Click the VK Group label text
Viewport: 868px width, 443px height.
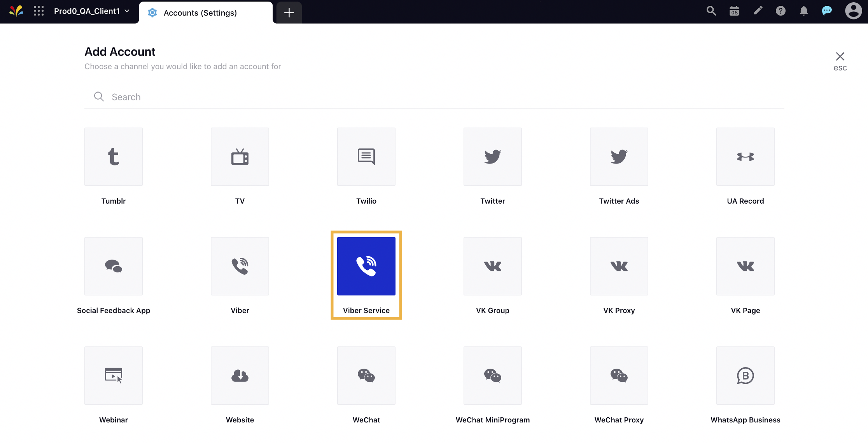coord(493,310)
